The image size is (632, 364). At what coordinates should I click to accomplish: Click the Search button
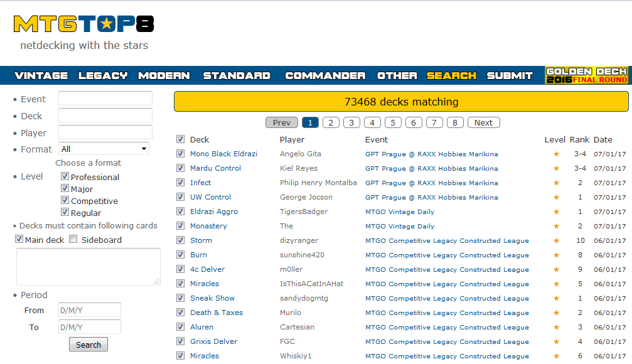pos(88,345)
